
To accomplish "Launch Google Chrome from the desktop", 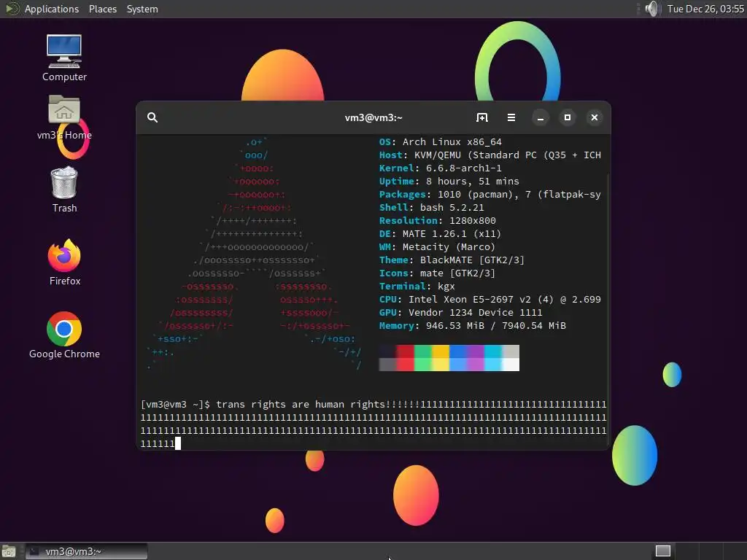I will pos(64,335).
